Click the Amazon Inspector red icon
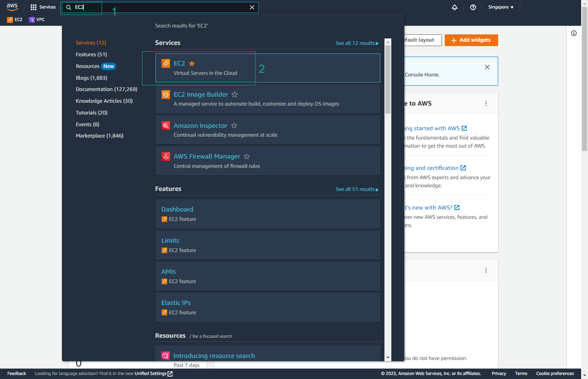 point(166,126)
